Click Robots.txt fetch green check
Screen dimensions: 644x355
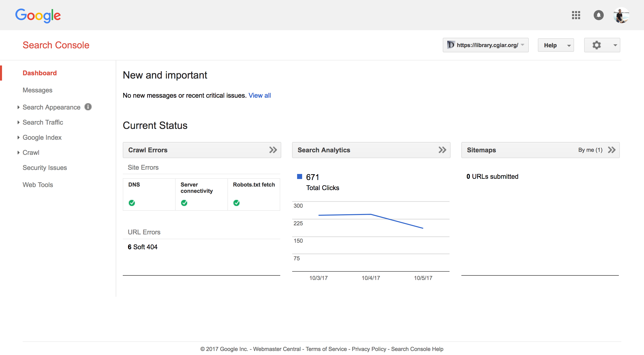point(236,203)
